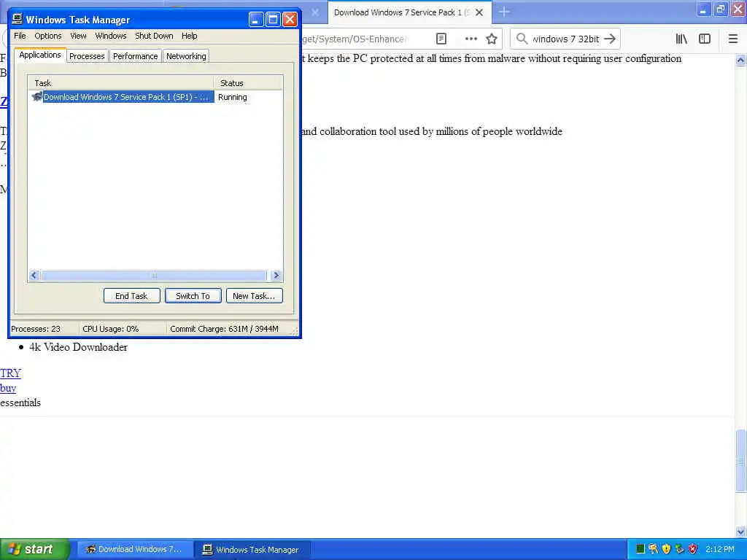Bookmark this page with star icon
The height and width of the screenshot is (560, 747).
pyautogui.click(x=492, y=39)
